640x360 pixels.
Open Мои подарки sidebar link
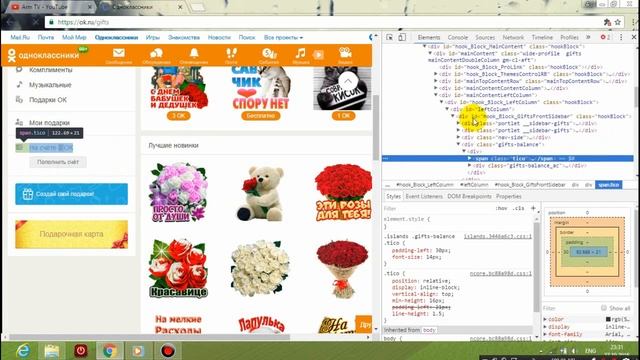49,122
